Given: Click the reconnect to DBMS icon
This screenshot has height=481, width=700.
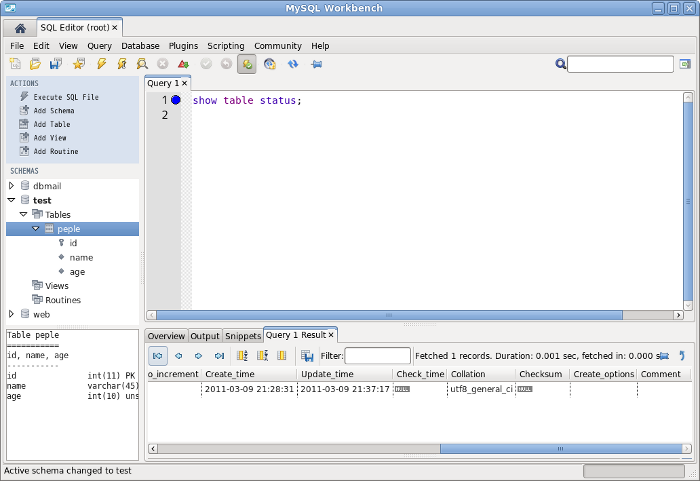Looking at the screenshot, I should click(270, 64).
